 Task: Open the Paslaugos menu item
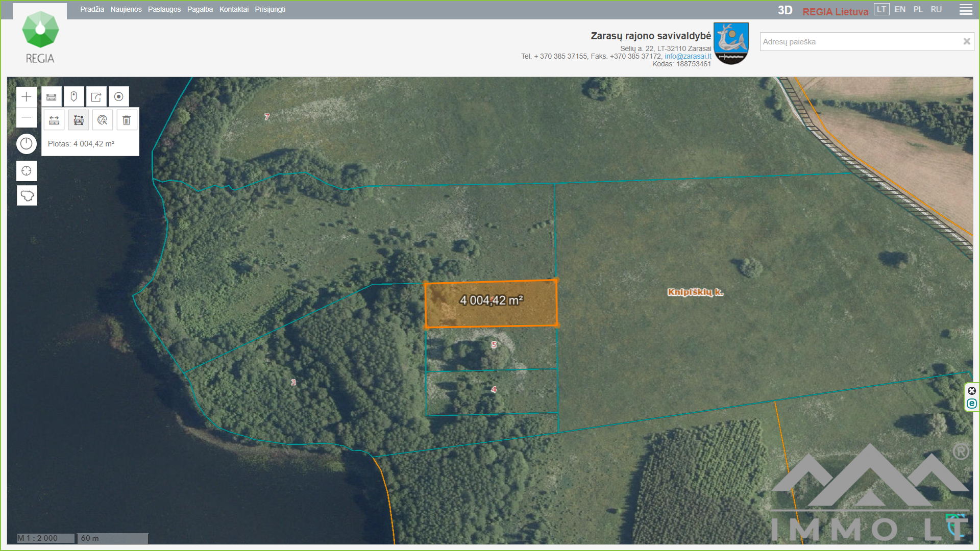pos(164,9)
